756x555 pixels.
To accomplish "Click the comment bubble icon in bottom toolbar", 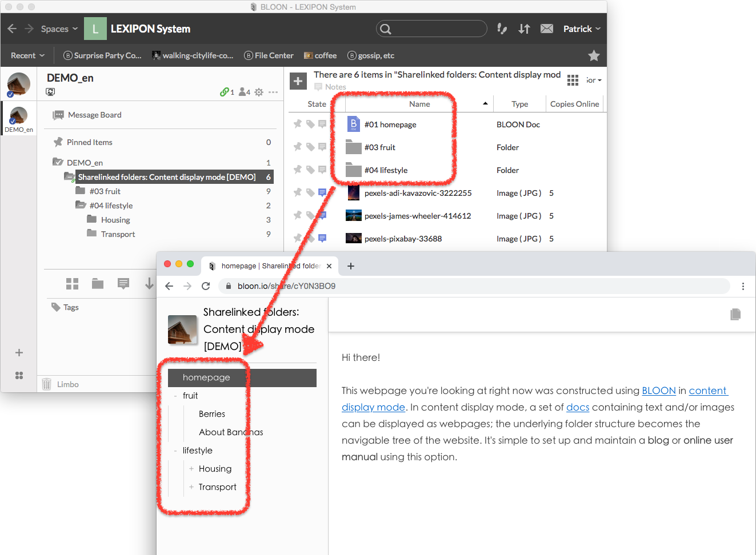I will click(123, 284).
